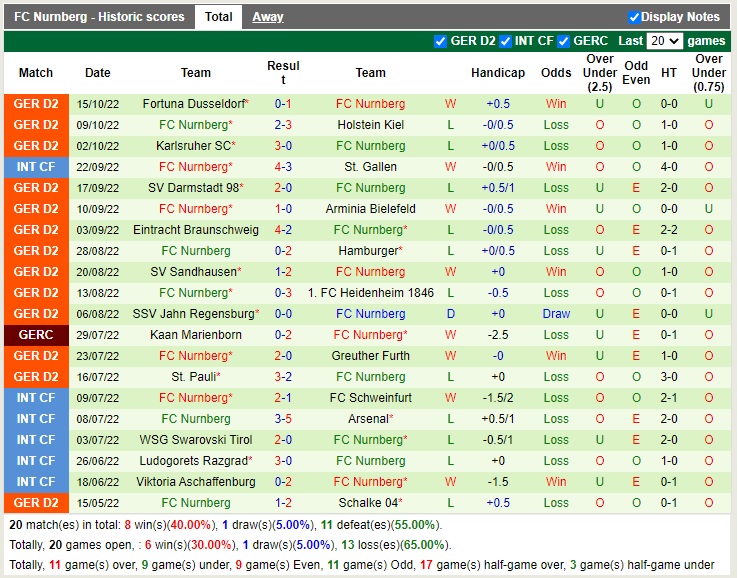Click 1. FC Heidenheim 1846 team name

pos(370,293)
